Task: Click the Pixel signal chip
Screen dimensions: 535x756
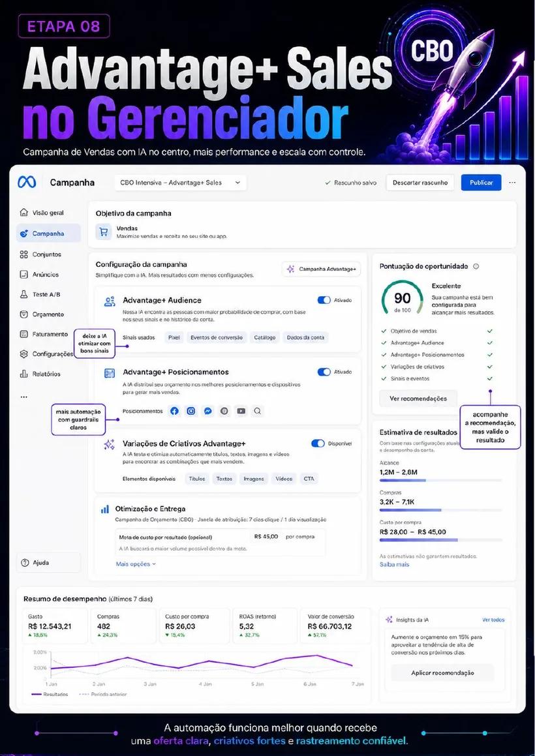Action: click(x=174, y=337)
